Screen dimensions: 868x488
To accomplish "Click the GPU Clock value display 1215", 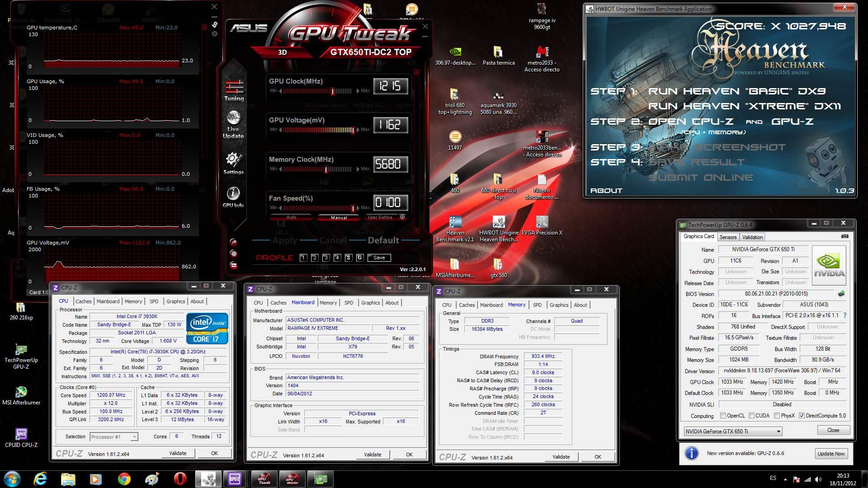I will pyautogui.click(x=390, y=86).
